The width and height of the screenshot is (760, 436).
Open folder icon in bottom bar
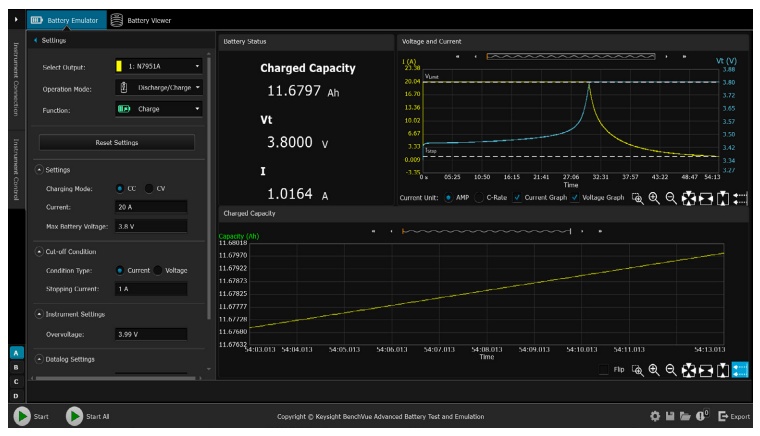point(687,416)
